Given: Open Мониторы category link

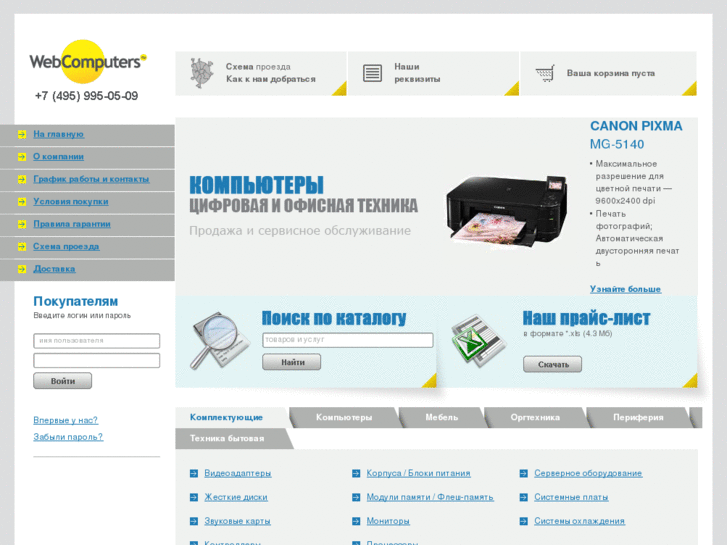Looking at the screenshot, I should (x=388, y=521).
